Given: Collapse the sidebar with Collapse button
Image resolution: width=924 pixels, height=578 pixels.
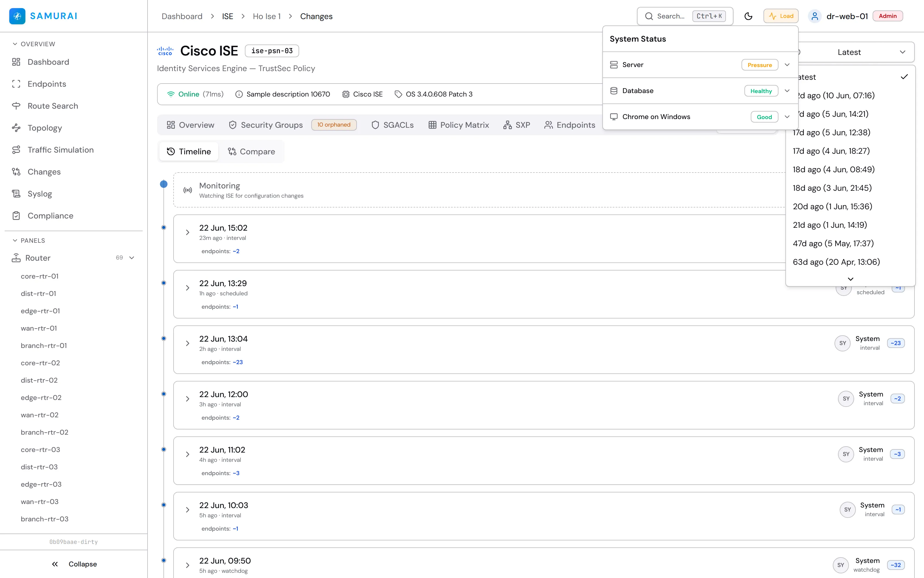Looking at the screenshot, I should [x=74, y=564].
